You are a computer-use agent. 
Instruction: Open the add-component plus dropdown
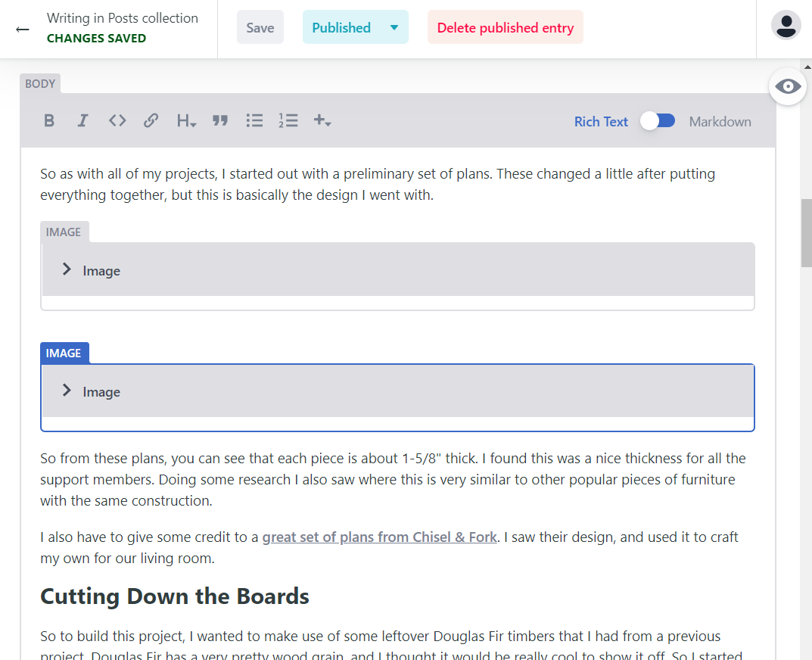point(322,120)
